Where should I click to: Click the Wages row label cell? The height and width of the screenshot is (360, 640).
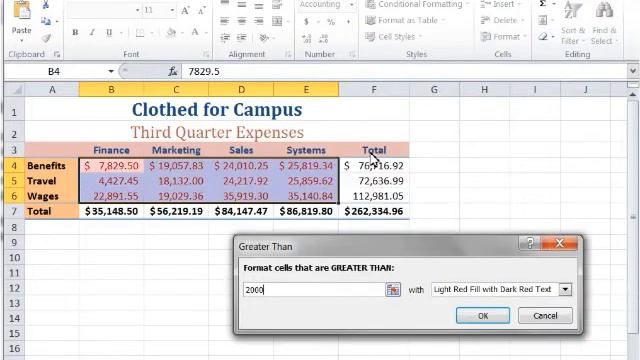point(52,196)
